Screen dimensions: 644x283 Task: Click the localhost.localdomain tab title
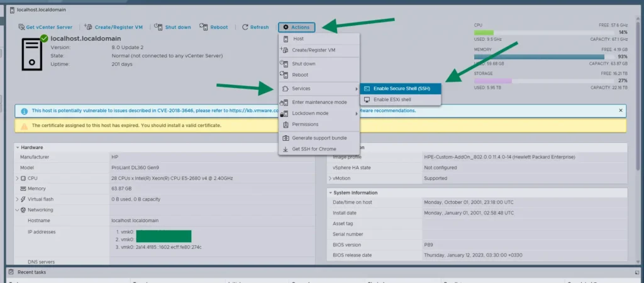(x=41, y=9)
